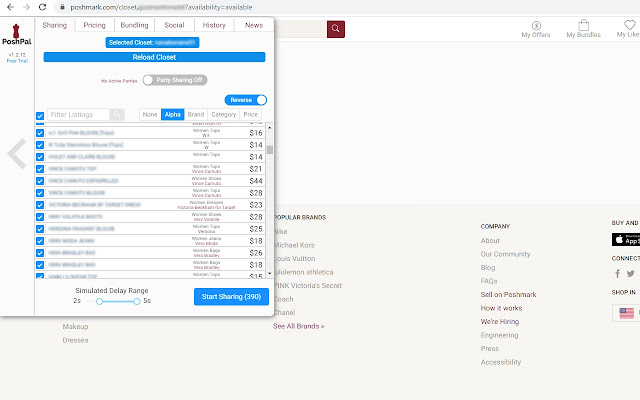Click the large left arrow chevron

click(x=17, y=153)
